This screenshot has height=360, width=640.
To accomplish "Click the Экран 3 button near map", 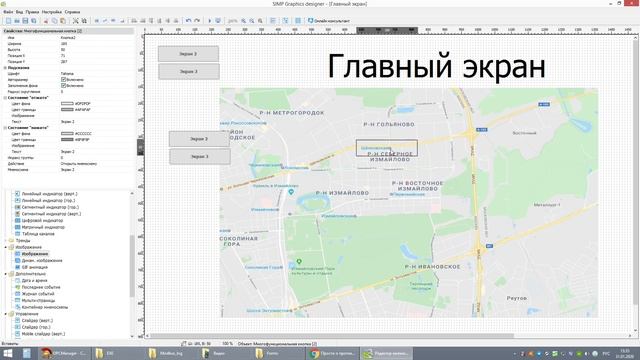I will click(x=200, y=157).
